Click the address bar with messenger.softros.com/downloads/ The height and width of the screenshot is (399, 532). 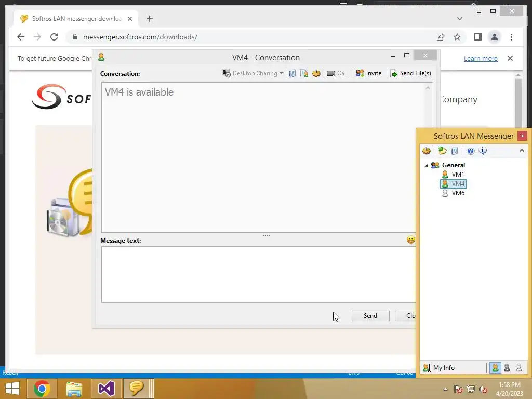pyautogui.click(x=140, y=37)
